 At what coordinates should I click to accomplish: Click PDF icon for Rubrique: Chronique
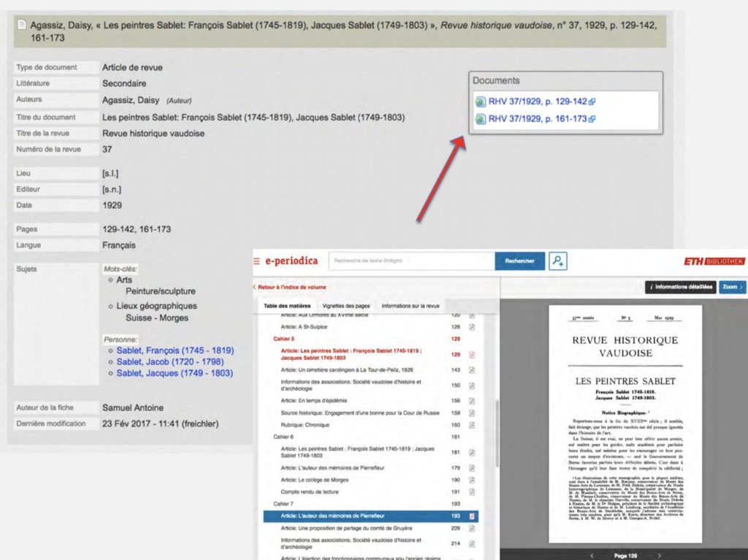pyautogui.click(x=472, y=425)
